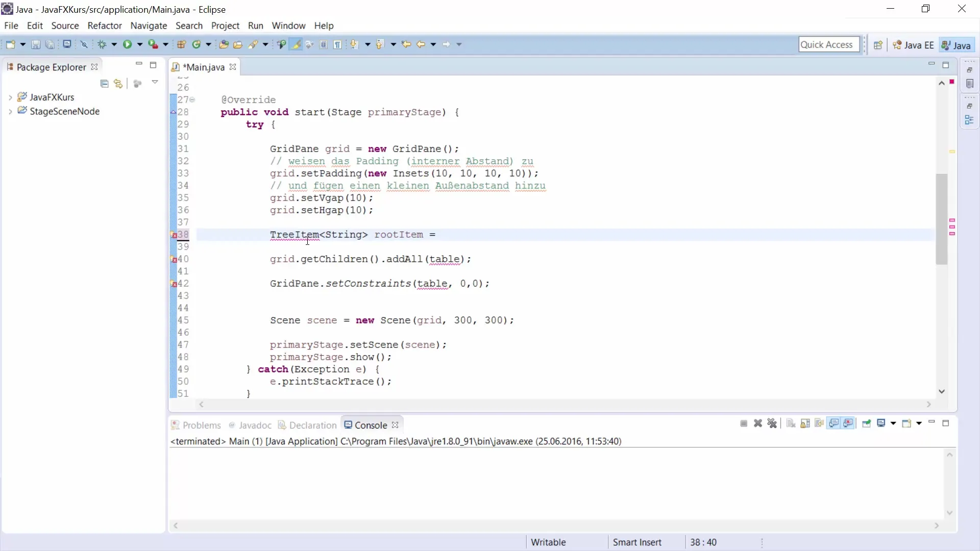Click the Open Perspective icon
The width and height of the screenshot is (980, 551).
coord(878,45)
